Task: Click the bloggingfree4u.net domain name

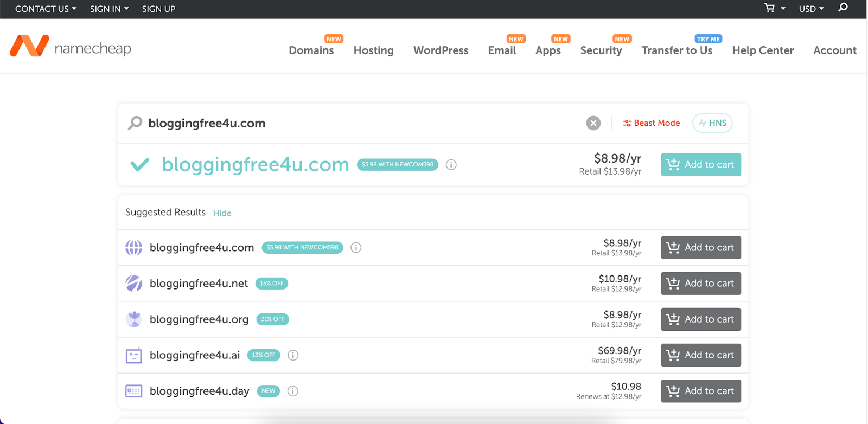Action: click(x=199, y=284)
